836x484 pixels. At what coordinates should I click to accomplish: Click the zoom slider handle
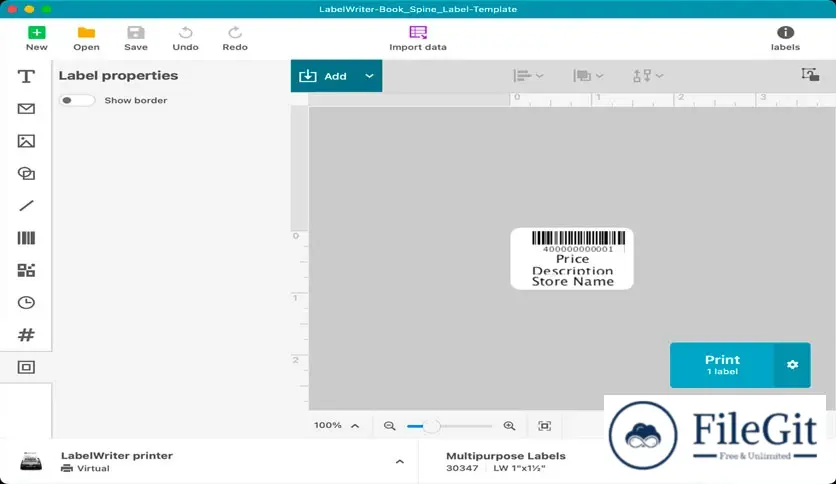431,426
